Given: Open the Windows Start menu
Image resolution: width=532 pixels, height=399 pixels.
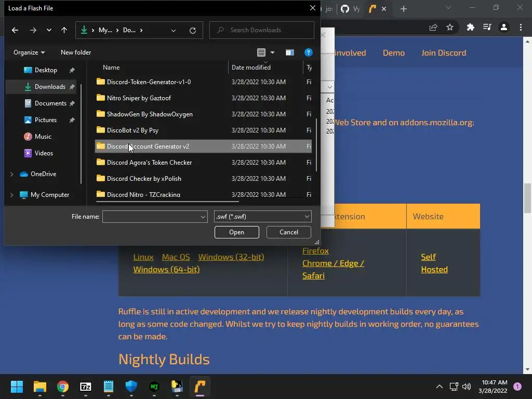Looking at the screenshot, I should pyautogui.click(x=17, y=387).
